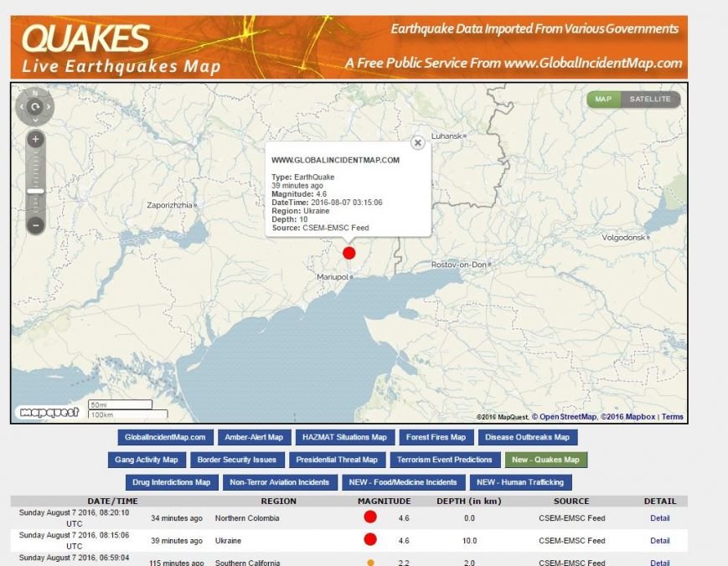Click the Mapbox attribution link
This screenshot has width=728, height=566.
tap(627, 417)
